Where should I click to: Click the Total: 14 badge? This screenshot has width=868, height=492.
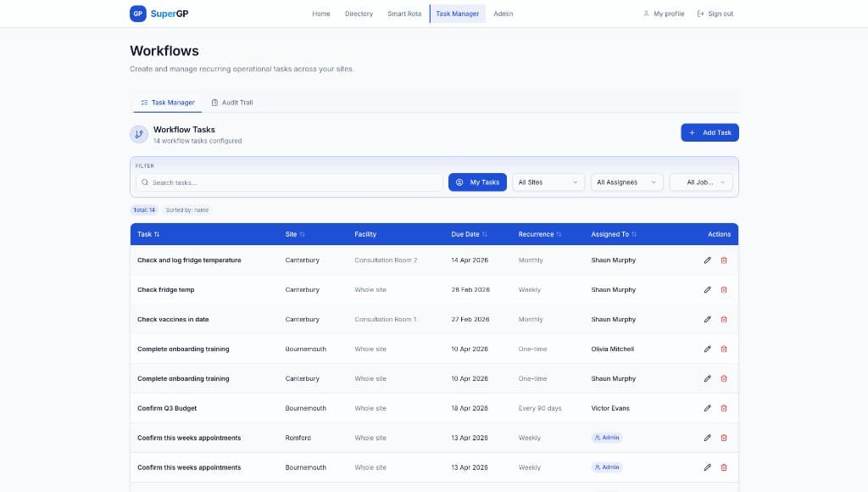click(x=144, y=210)
